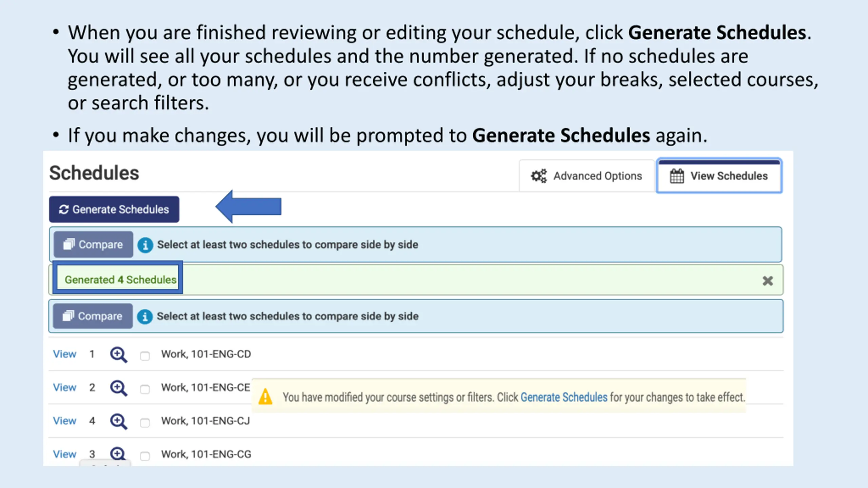
Task: Click the upper Compare button
Action: (x=93, y=245)
